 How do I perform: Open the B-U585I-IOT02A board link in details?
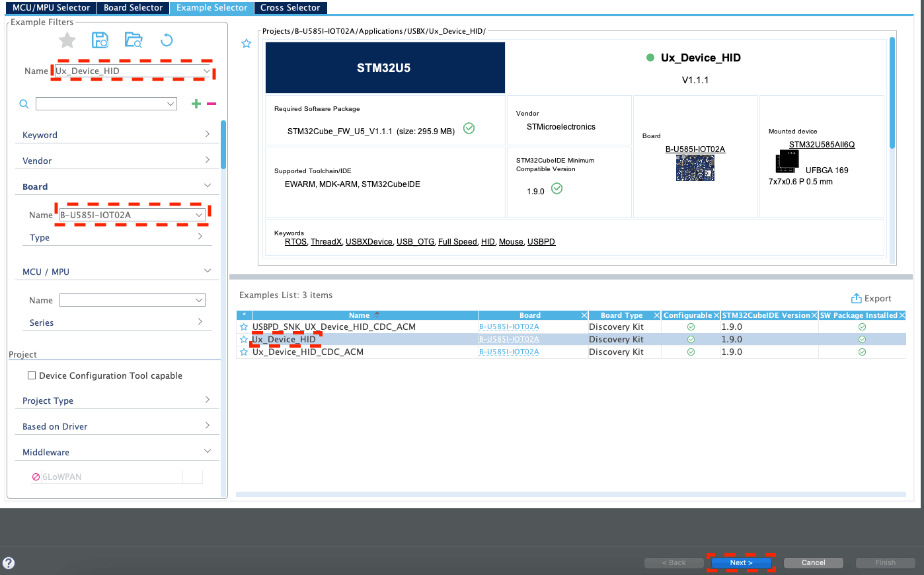click(695, 149)
